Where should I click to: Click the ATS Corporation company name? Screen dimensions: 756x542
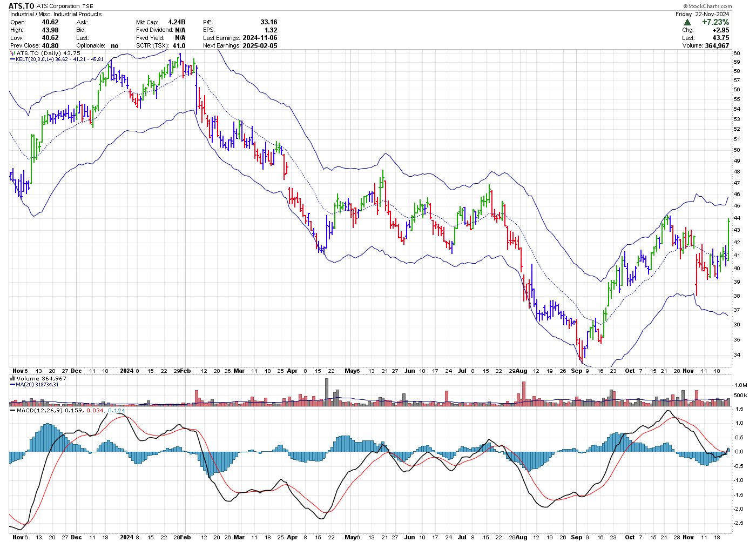(x=58, y=6)
